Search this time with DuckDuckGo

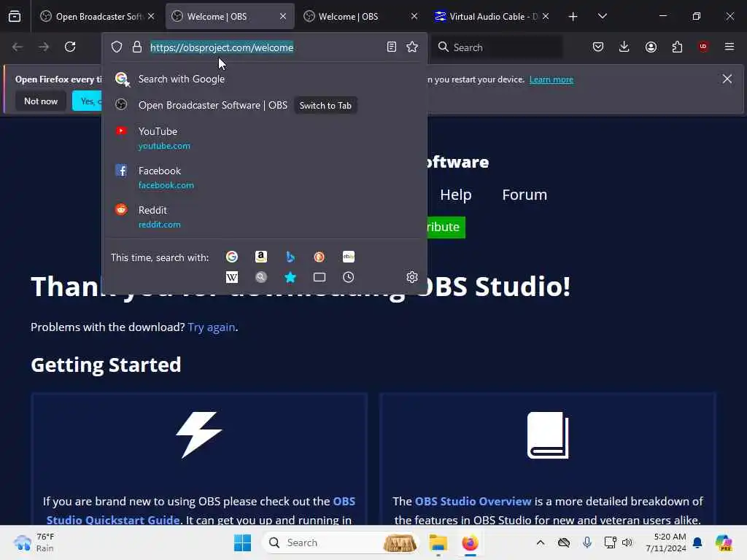point(320,257)
